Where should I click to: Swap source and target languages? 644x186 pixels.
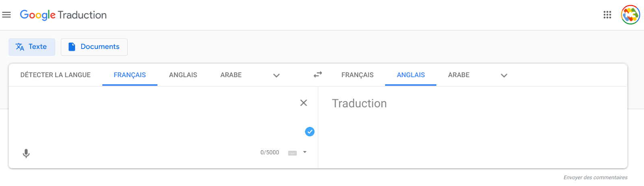pyautogui.click(x=318, y=75)
